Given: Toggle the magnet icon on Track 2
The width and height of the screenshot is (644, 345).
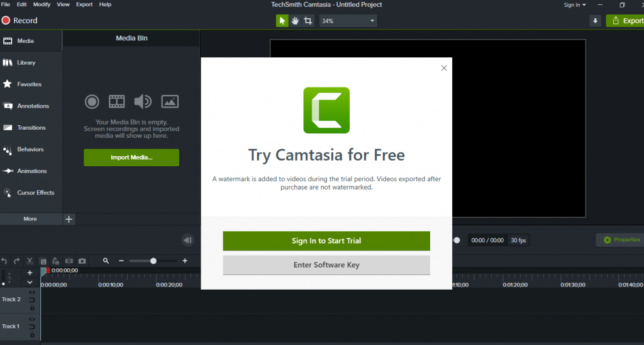Looking at the screenshot, I should (32, 300).
